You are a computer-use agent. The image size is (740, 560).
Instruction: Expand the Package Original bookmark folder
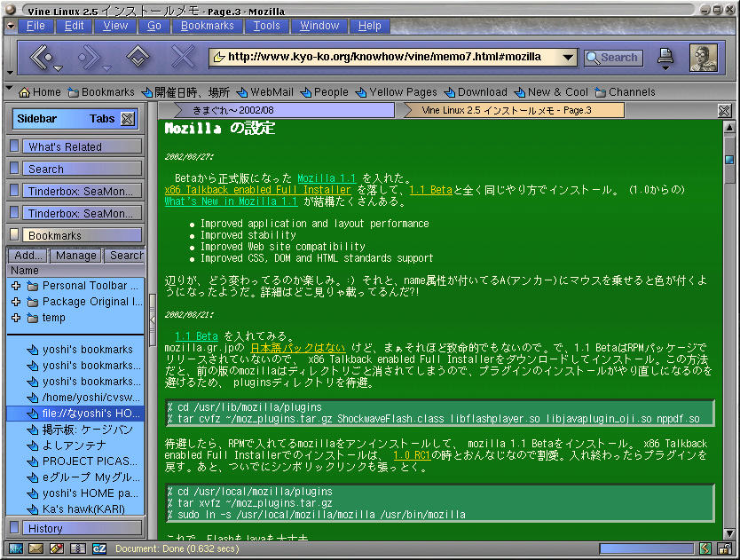click(x=16, y=302)
